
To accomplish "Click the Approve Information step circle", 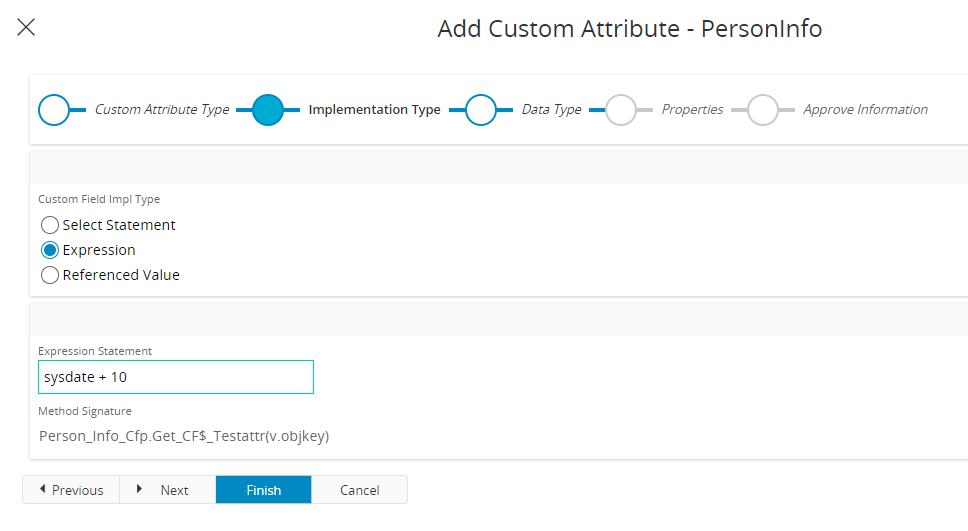I will point(763,109).
